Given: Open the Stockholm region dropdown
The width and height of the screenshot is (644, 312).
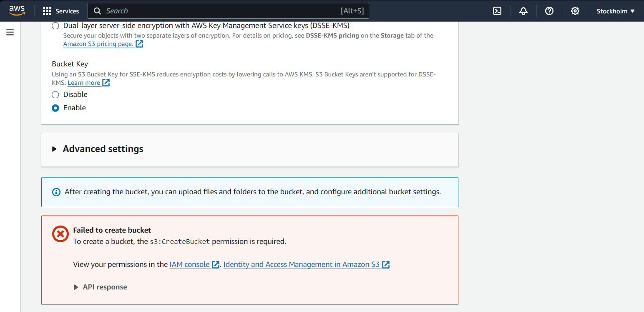Looking at the screenshot, I should pyautogui.click(x=615, y=11).
